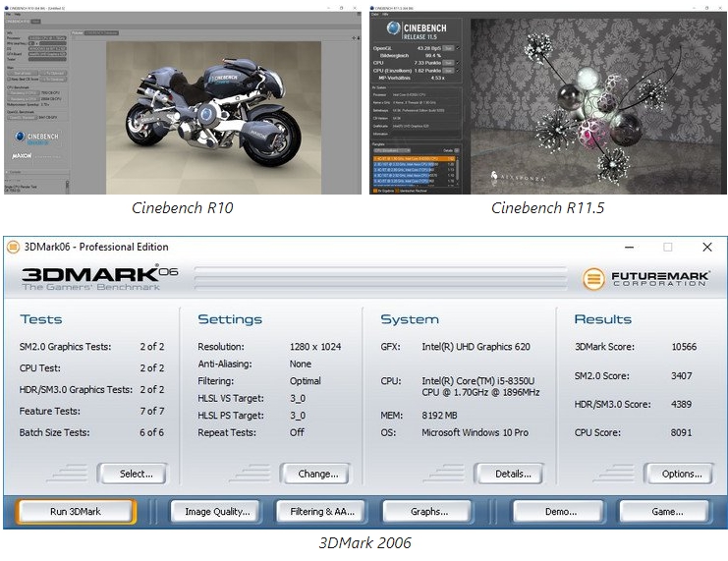Toggle Keep Best CB Score checkbox in R10

[x=9, y=79]
